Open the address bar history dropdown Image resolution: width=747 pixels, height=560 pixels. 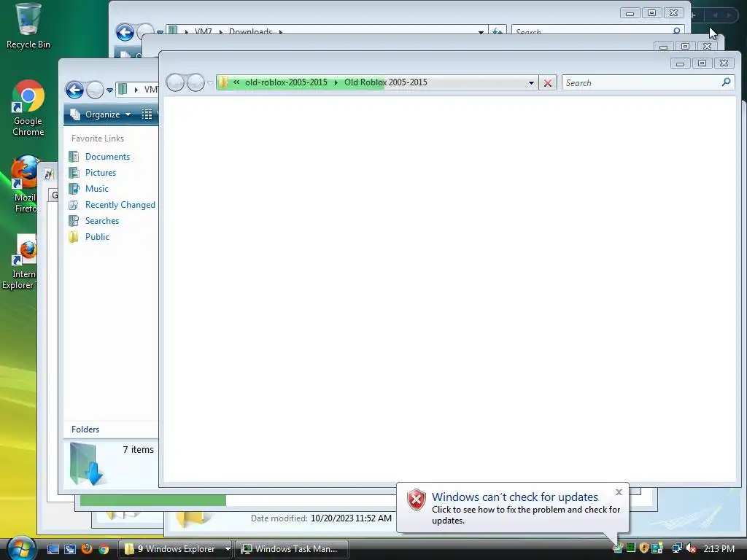531,83
